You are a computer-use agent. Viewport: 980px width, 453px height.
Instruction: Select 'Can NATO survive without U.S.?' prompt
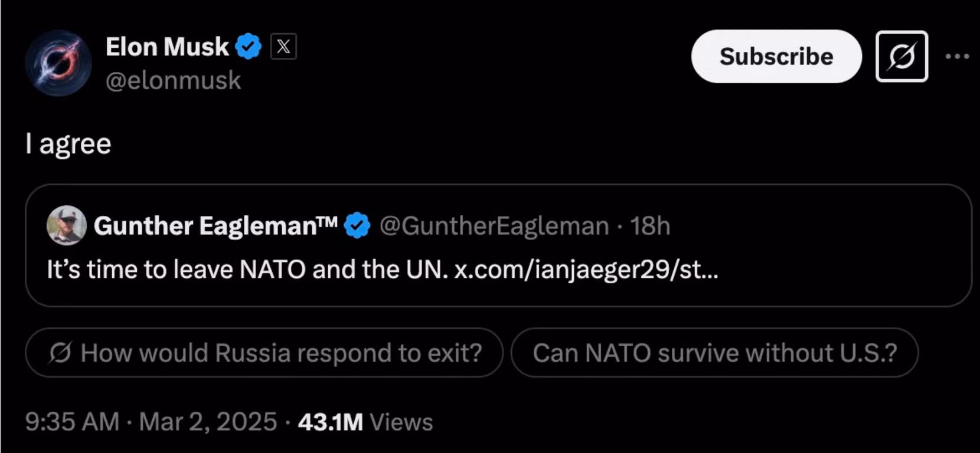714,353
